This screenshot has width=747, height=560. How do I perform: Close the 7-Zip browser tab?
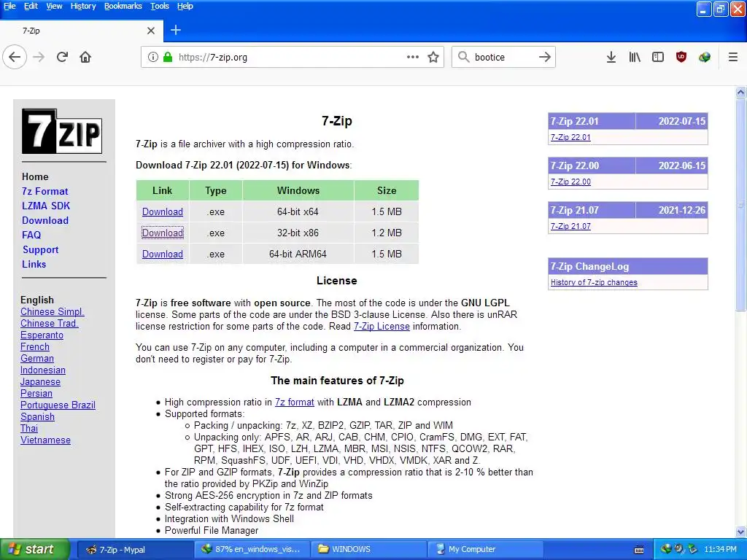[x=151, y=31]
